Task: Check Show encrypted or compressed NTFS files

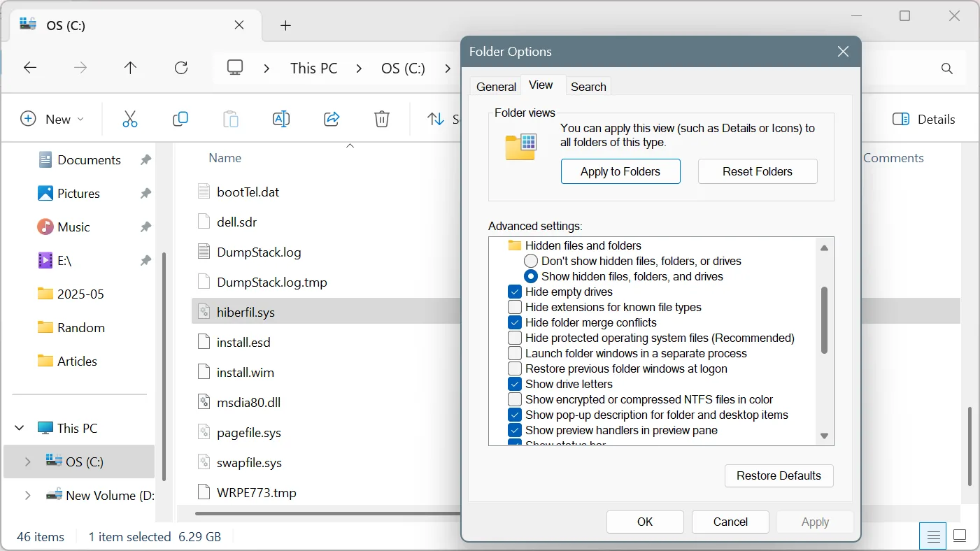Action: point(515,399)
